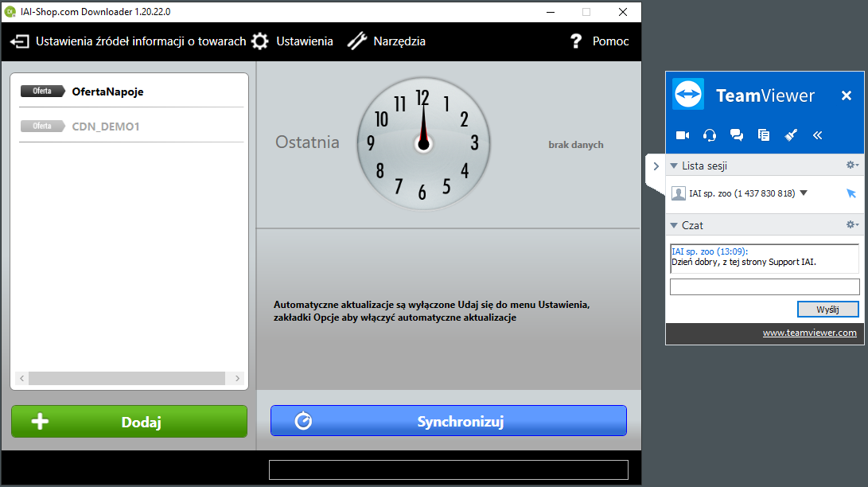Open dropdown next to IAI sp. zoo session
Screen dimensions: 868x487
(804, 193)
